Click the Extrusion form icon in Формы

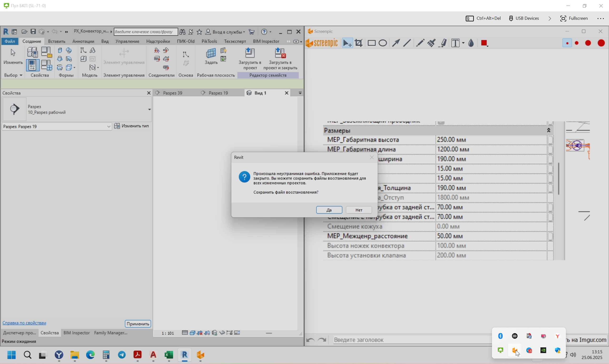coord(60,50)
